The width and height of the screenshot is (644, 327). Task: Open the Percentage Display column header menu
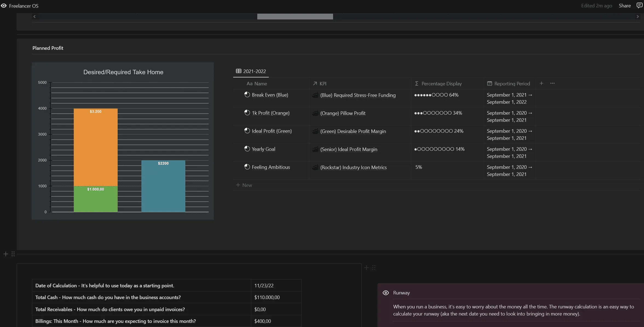point(441,84)
